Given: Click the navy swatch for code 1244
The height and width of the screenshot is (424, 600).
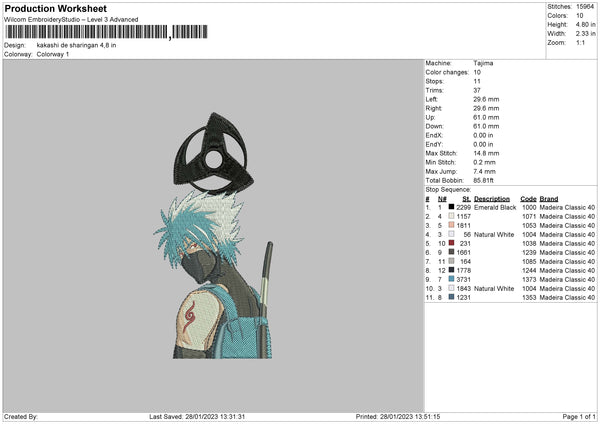Looking at the screenshot, I should [452, 270].
